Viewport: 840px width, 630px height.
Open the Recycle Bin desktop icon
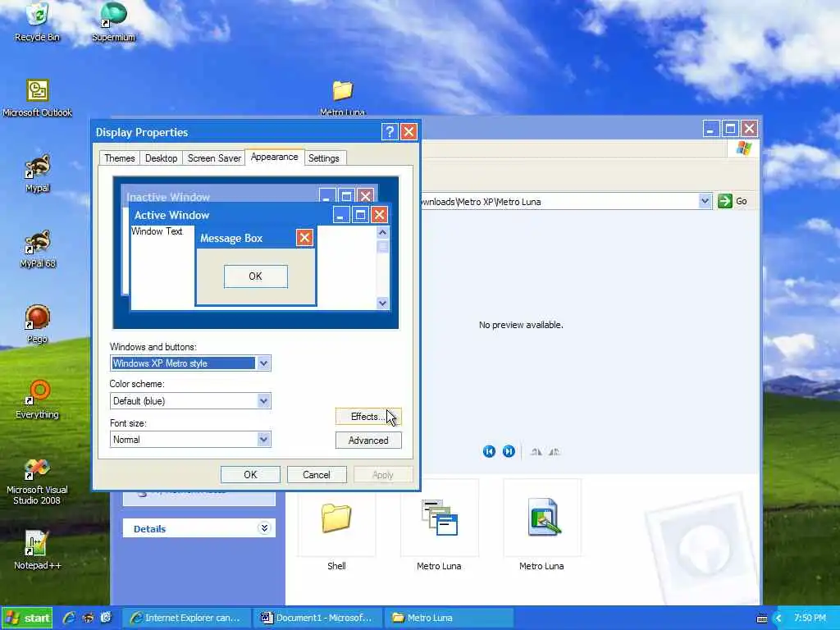point(37,21)
